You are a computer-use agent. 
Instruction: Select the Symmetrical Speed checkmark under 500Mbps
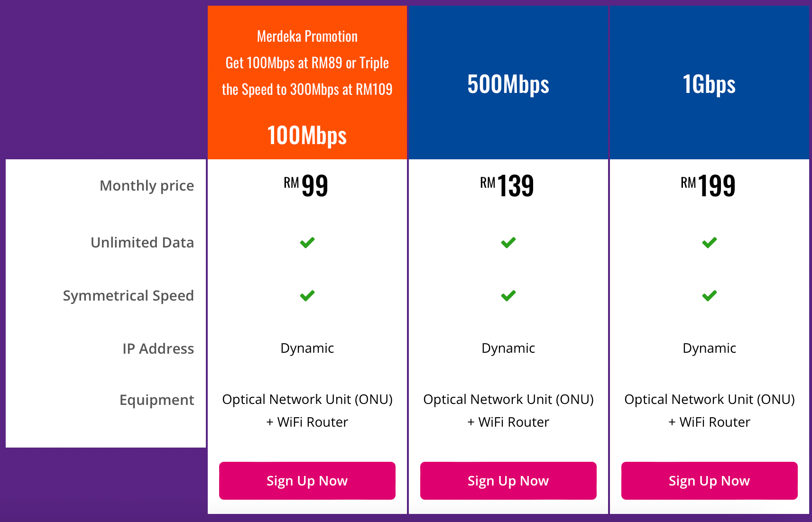pos(508,295)
